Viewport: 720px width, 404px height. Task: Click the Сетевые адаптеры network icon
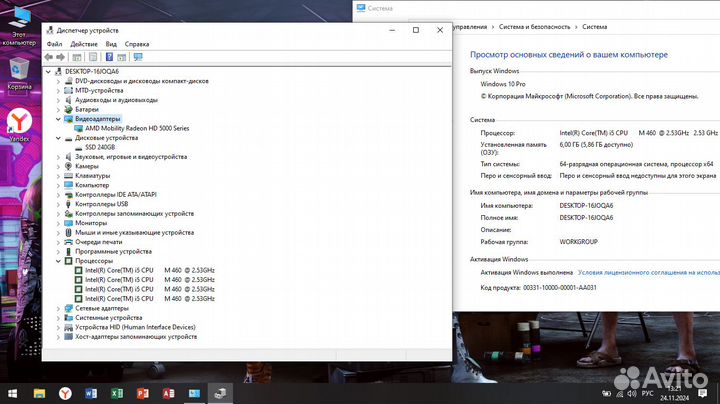(68, 309)
